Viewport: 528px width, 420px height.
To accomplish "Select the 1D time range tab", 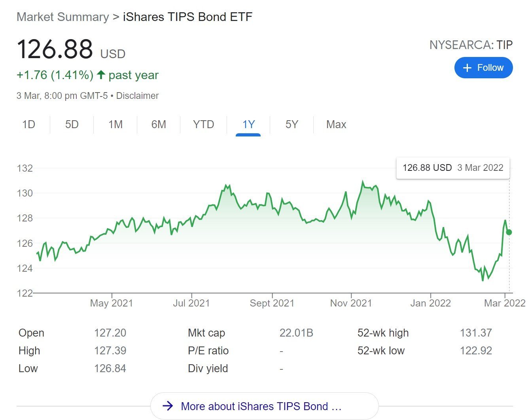I will tap(28, 125).
